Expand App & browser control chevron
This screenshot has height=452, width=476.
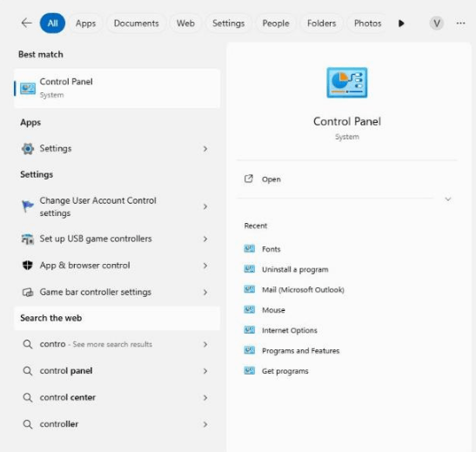205,266
